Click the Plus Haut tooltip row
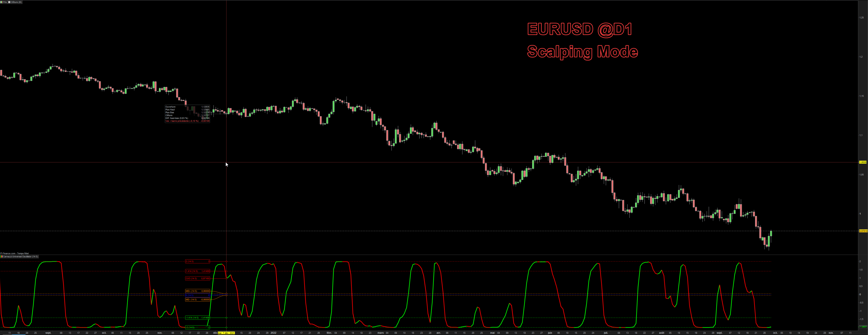Viewport: 868px width, 335px height. pyautogui.click(x=187, y=110)
